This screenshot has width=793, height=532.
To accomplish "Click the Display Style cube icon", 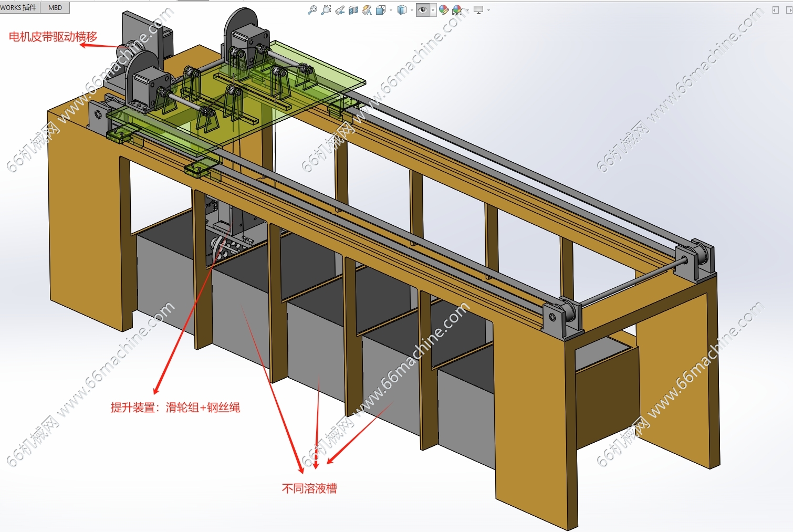I will [x=402, y=10].
